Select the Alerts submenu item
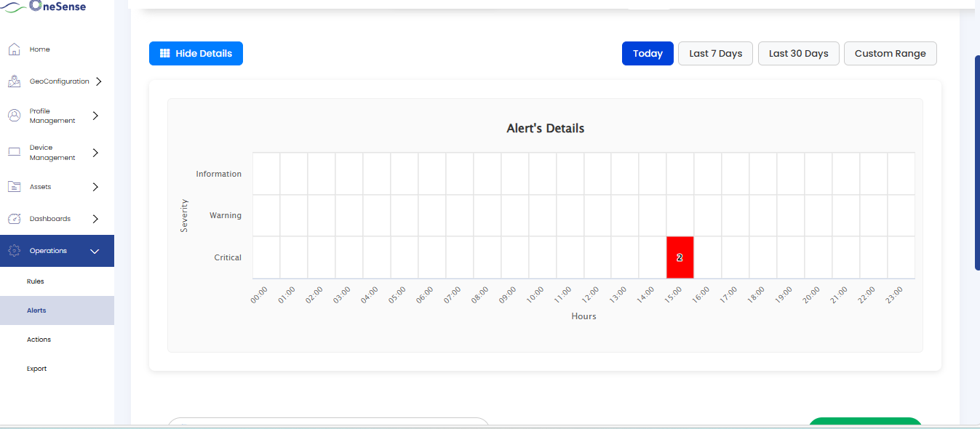Viewport: 980px width, 429px height. point(57,310)
